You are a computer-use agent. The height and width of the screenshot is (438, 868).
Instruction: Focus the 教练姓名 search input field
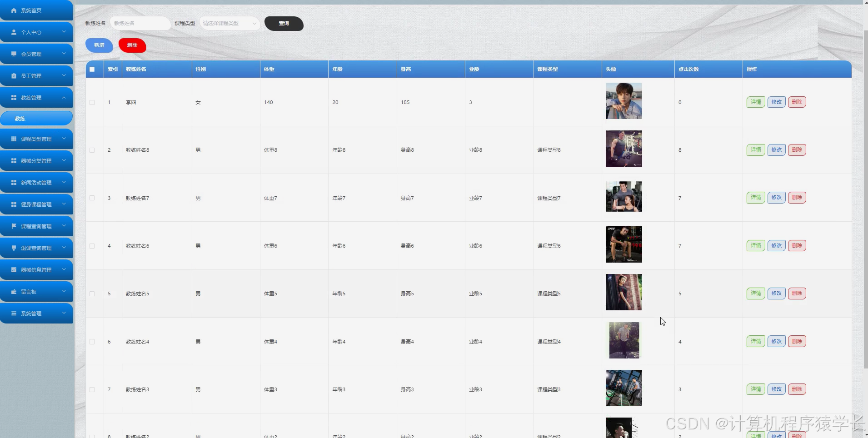(140, 23)
